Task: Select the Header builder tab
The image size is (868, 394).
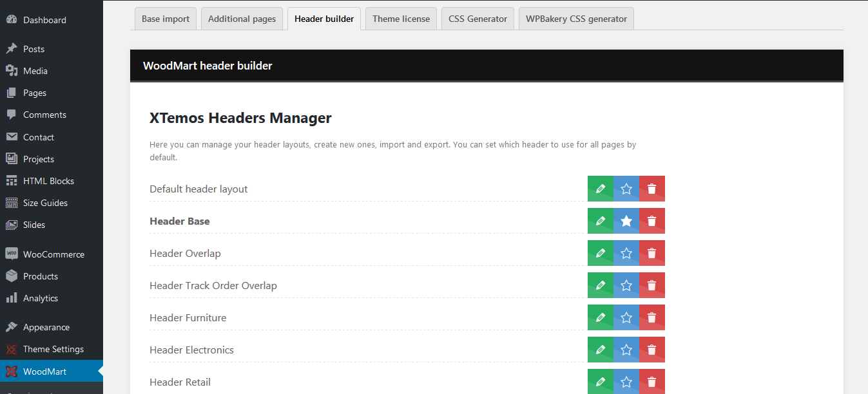Action: coord(324,19)
